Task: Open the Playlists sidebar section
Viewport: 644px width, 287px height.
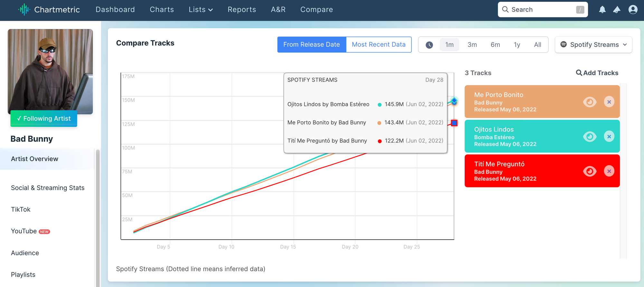Action: 23,274
